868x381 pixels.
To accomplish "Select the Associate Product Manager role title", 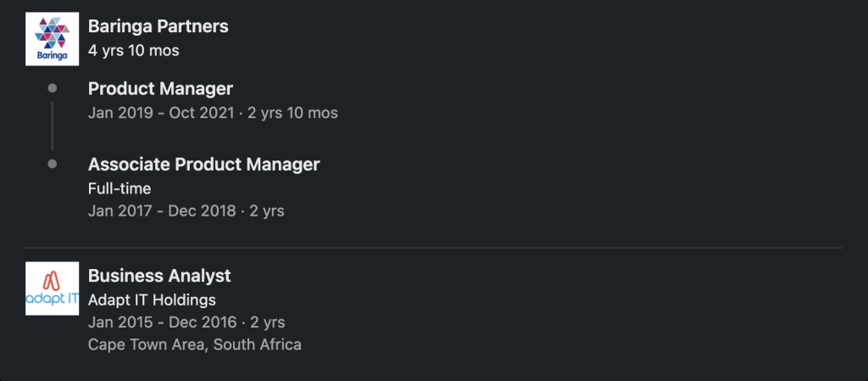I will (x=203, y=165).
